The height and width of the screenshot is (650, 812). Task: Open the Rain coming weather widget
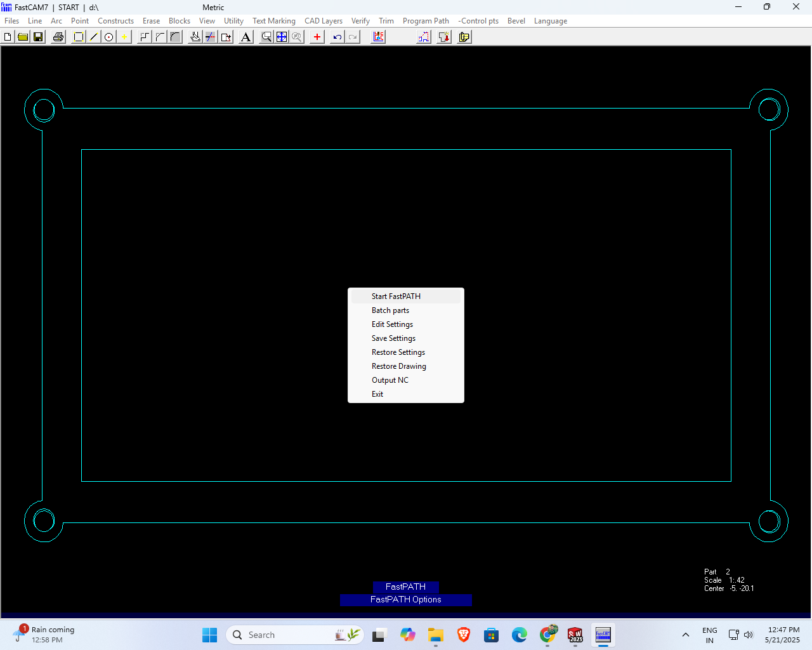point(44,635)
